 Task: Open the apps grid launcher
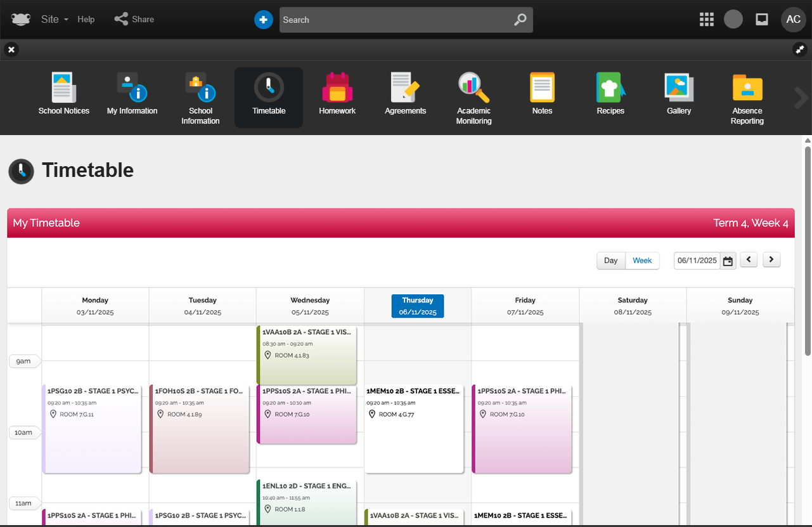706,20
